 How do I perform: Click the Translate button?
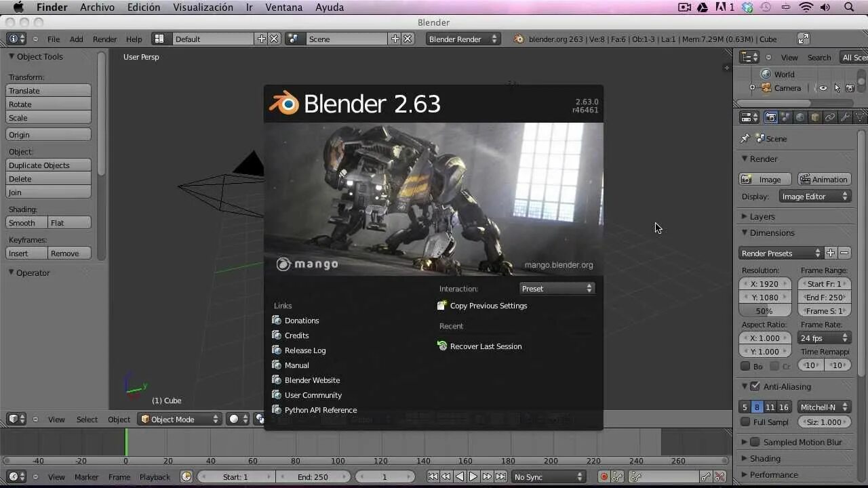[x=49, y=91]
